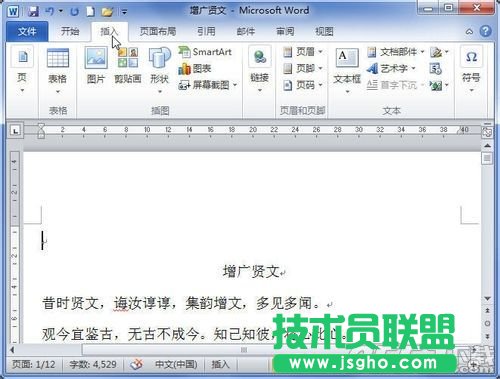Expand the Undo history dropdown arrow
Image resolution: width=500 pixels, height=379 pixels.
coord(61,12)
